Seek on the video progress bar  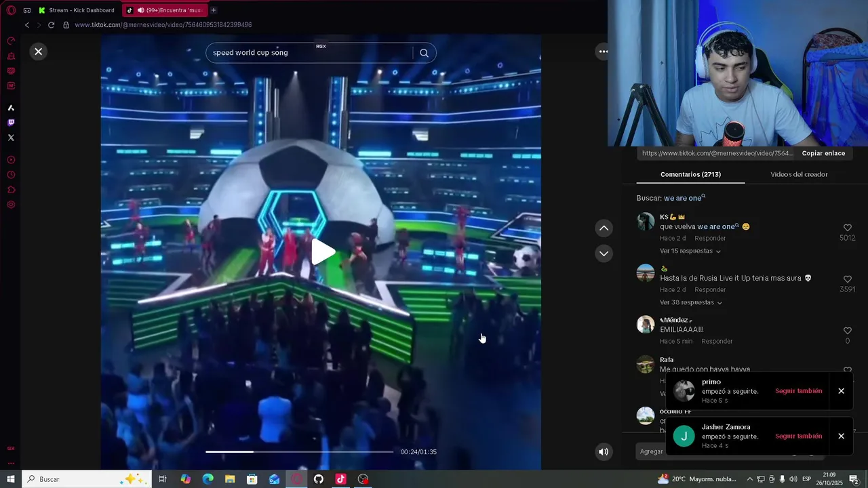pos(299,451)
